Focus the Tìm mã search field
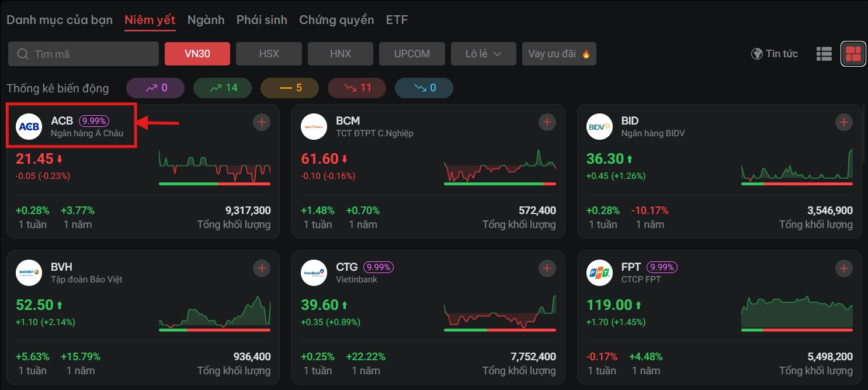The width and height of the screenshot is (868, 390). 84,54
